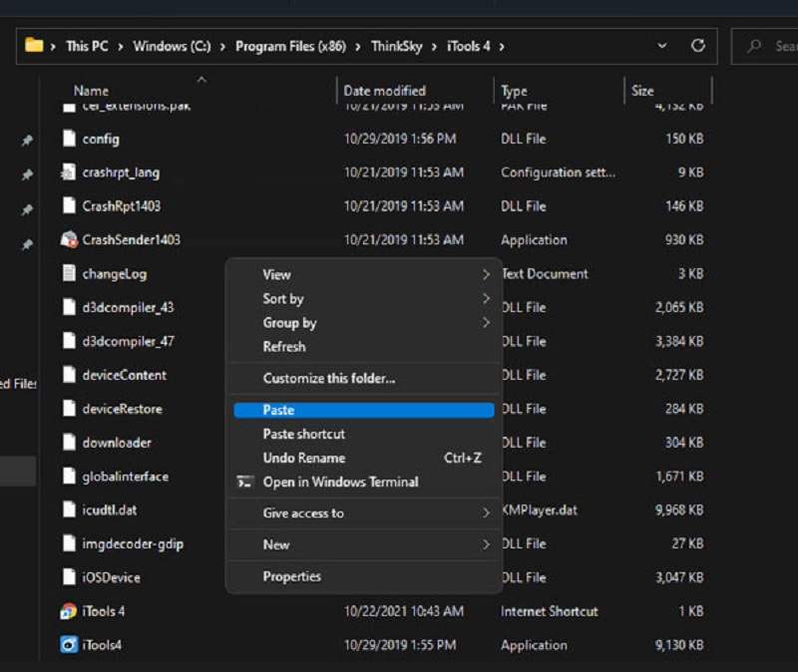Image resolution: width=798 pixels, height=672 pixels.
Task: Click the Windows Terminal icon in context menu
Action: (x=244, y=483)
